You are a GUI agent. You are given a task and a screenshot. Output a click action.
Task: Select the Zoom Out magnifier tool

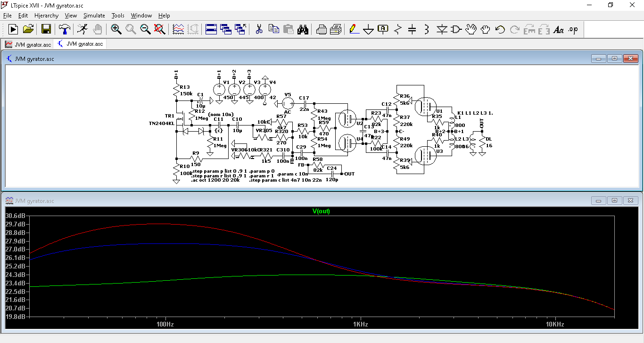(x=145, y=29)
